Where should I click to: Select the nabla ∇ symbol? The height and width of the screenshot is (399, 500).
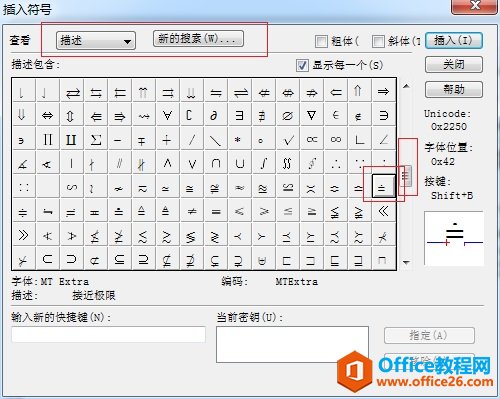pos(311,115)
